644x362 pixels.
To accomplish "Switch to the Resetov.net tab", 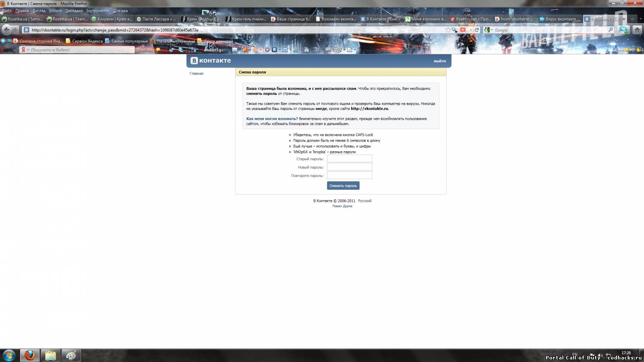I will [471, 19].
